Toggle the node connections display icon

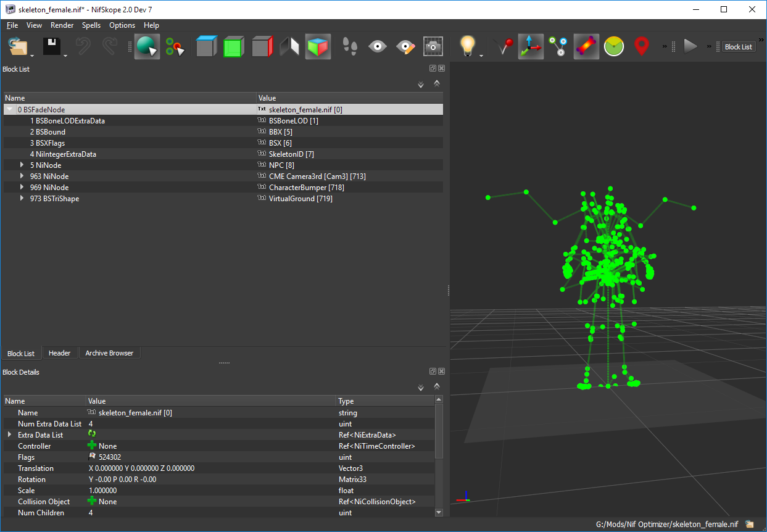click(559, 47)
